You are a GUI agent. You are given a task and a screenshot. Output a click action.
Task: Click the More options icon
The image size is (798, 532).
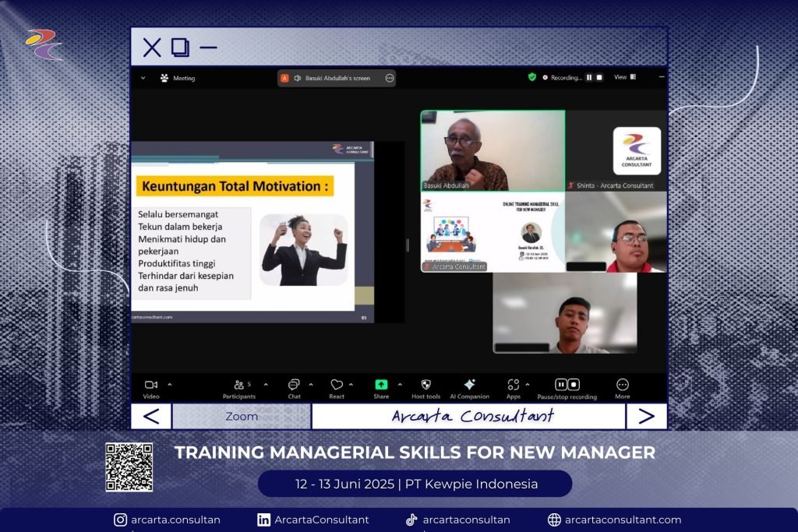[x=622, y=385]
